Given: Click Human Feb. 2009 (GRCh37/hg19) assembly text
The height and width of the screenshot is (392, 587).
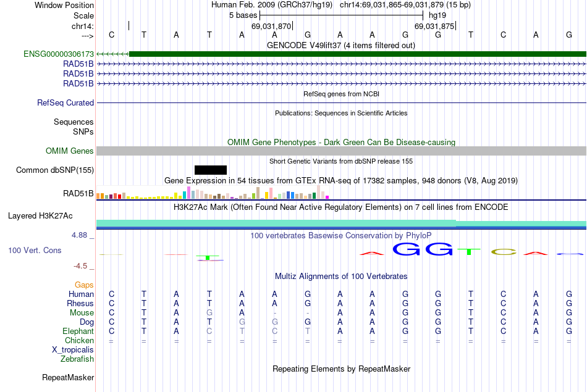Looking at the screenshot, I should click(272, 5).
